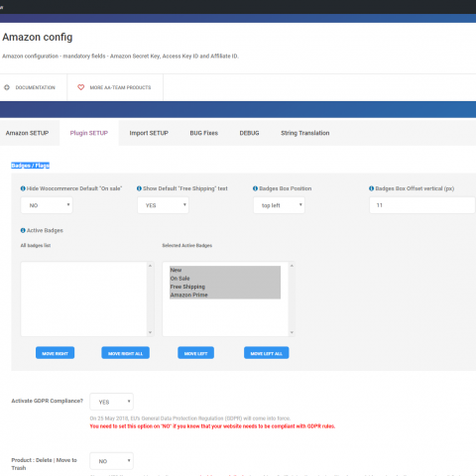The width and height of the screenshot is (476, 476).
Task: Select 'New' in Selected Active Badges
Action: point(225,270)
